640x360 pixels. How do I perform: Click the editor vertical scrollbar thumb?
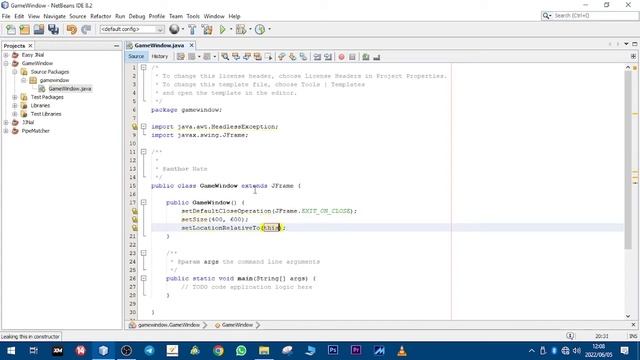tap(628, 159)
